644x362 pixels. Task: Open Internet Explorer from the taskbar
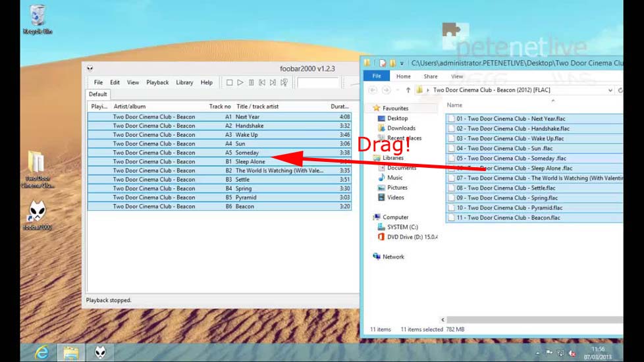(41, 352)
